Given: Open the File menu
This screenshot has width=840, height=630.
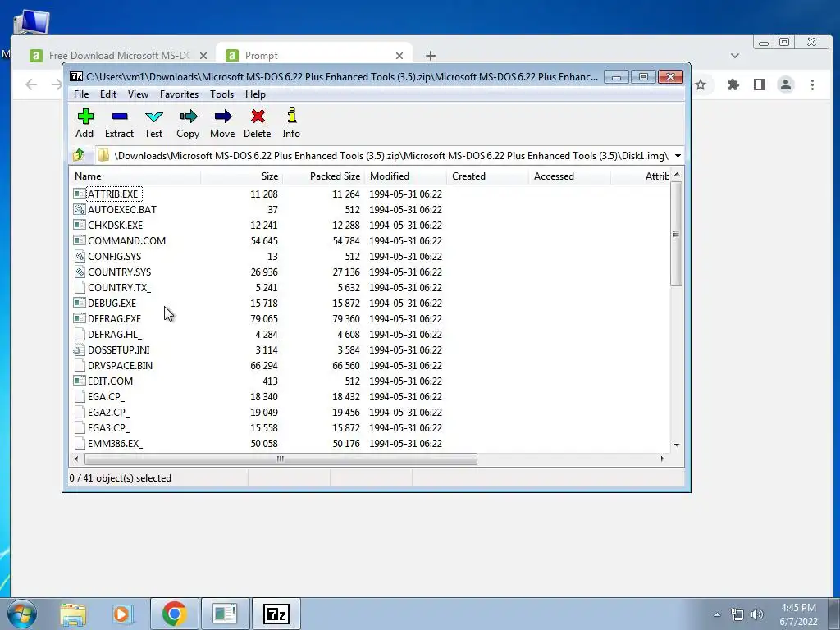Looking at the screenshot, I should click(x=81, y=94).
